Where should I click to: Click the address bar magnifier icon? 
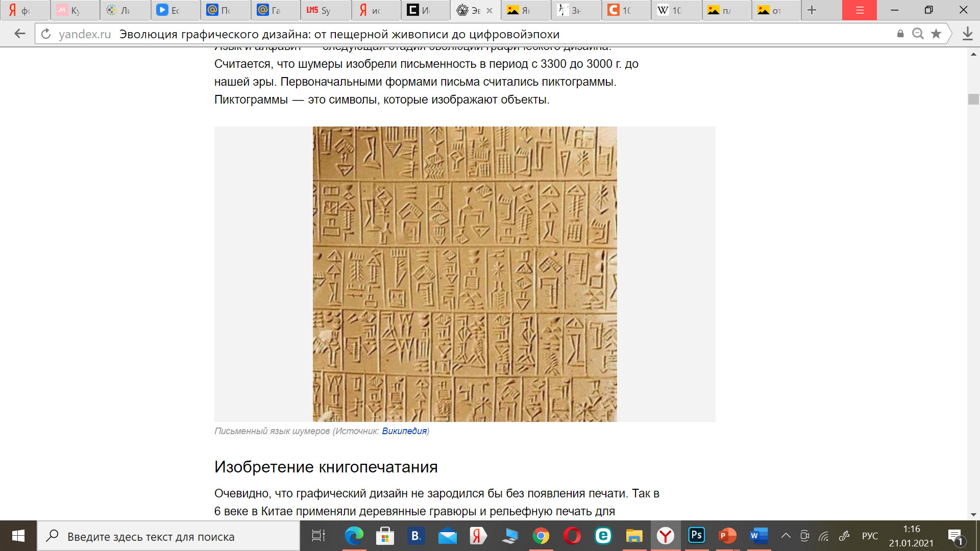coord(918,34)
